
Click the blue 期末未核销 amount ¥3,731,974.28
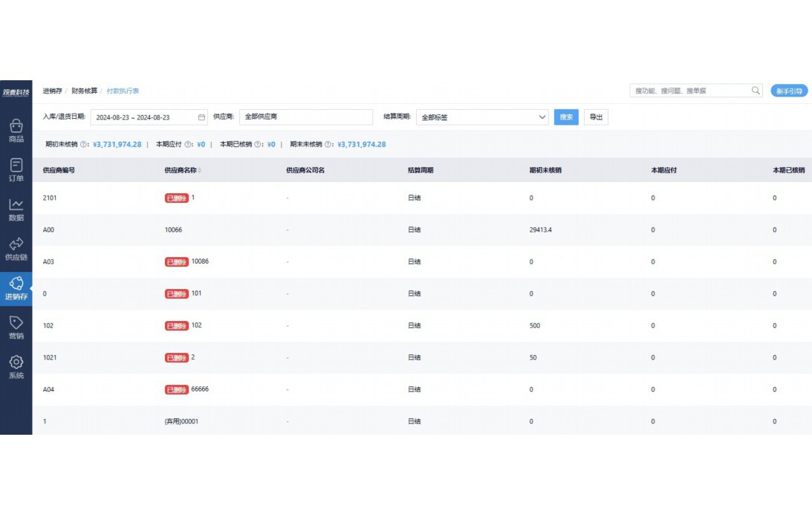(x=361, y=144)
